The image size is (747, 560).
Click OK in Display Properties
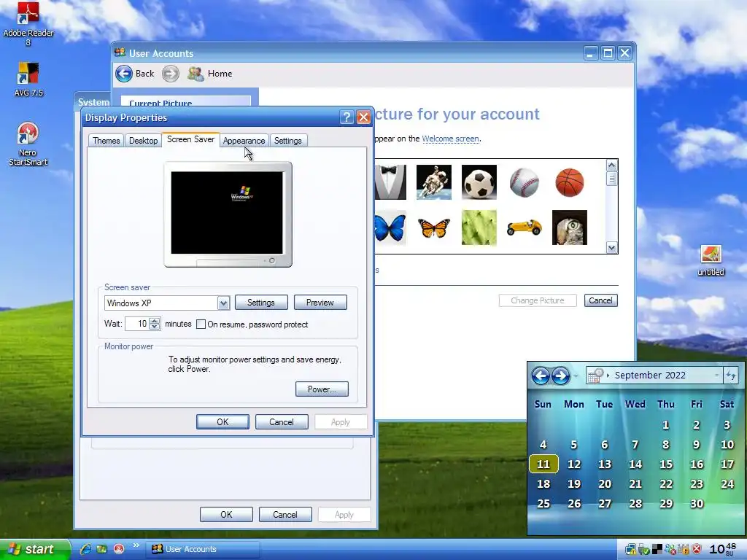[222, 422]
